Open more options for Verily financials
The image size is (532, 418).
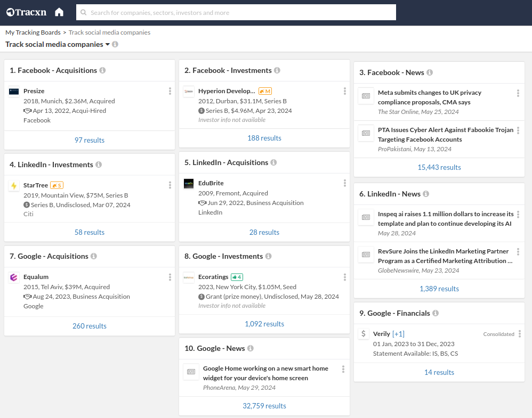point(519,334)
